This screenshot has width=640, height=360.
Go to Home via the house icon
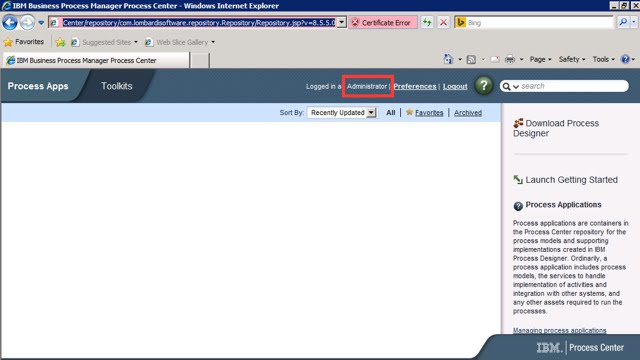coord(448,59)
